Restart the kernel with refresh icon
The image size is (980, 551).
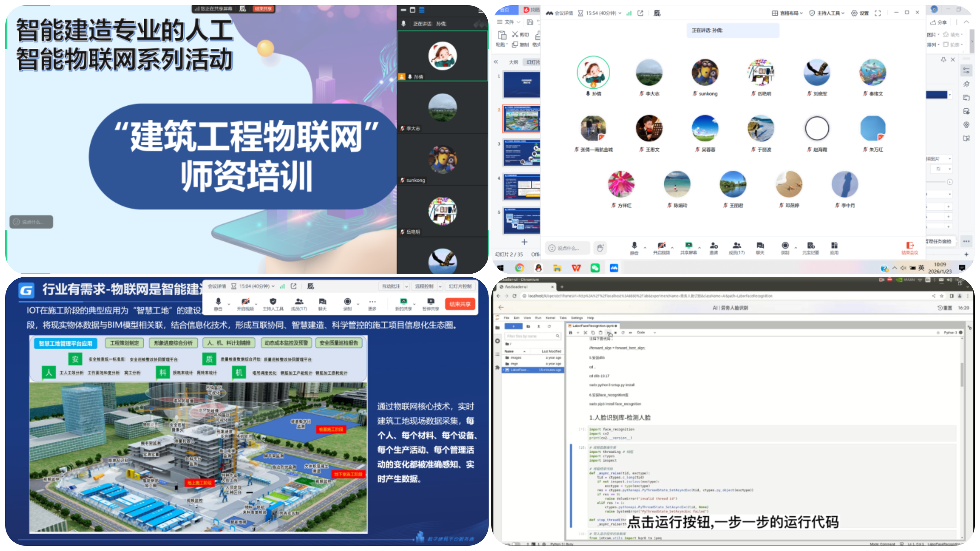coord(623,333)
